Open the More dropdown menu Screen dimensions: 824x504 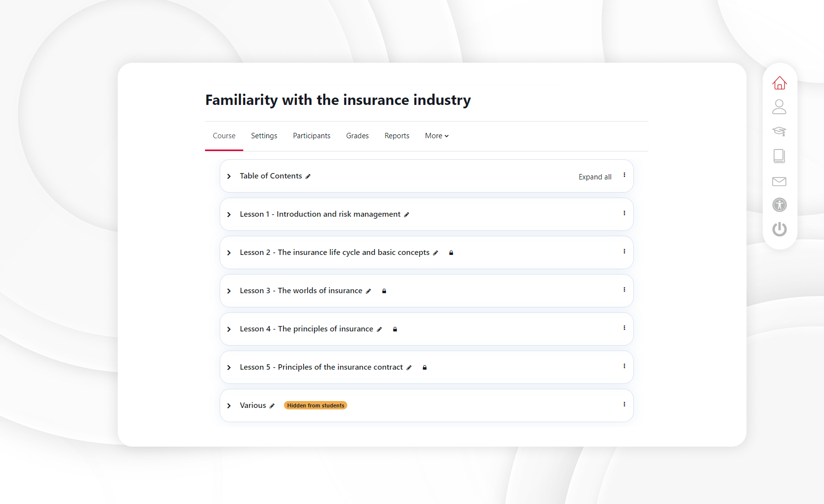point(437,136)
